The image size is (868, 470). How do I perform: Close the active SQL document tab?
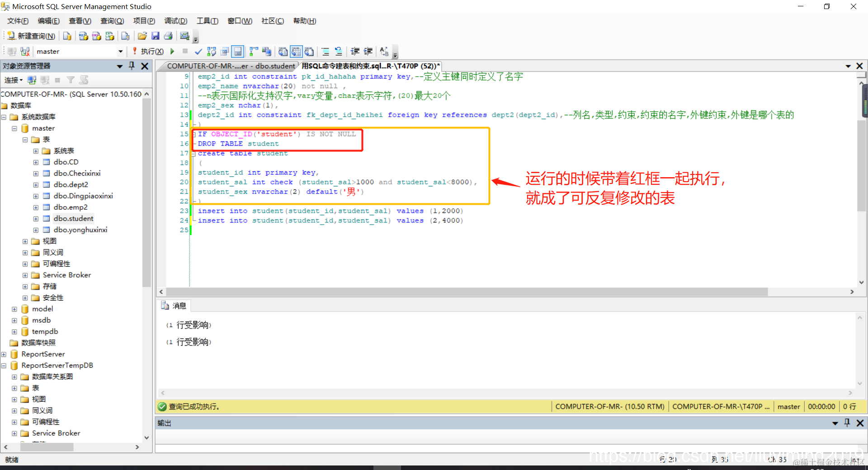(x=859, y=66)
